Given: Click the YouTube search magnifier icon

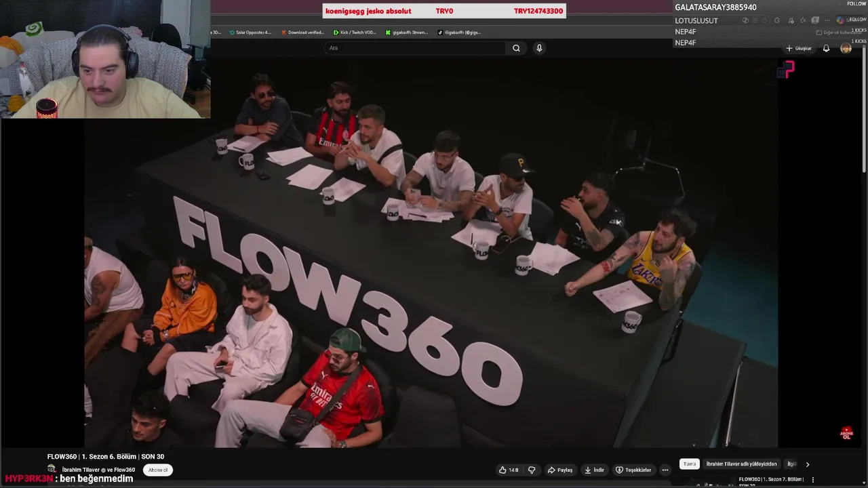Looking at the screenshot, I should coord(516,48).
